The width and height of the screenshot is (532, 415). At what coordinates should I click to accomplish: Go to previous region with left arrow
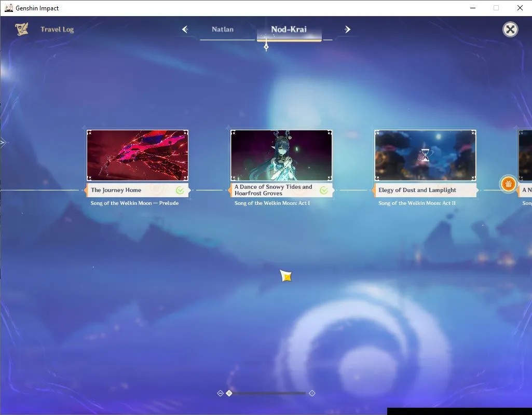point(185,29)
